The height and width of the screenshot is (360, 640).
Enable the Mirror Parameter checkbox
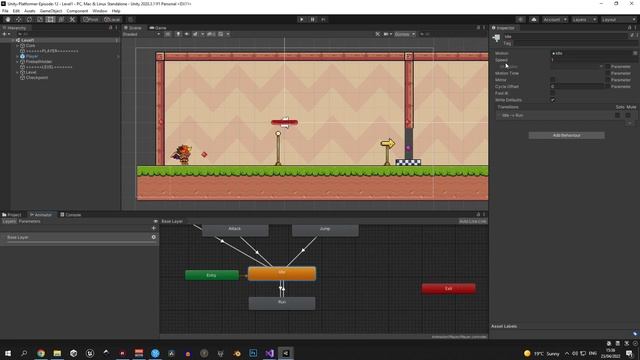click(x=608, y=80)
